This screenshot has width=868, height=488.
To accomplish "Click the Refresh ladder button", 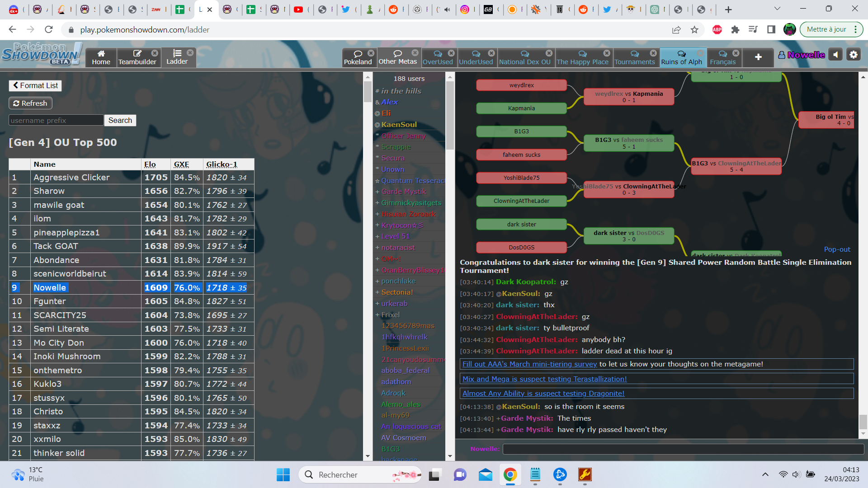I will (30, 103).
